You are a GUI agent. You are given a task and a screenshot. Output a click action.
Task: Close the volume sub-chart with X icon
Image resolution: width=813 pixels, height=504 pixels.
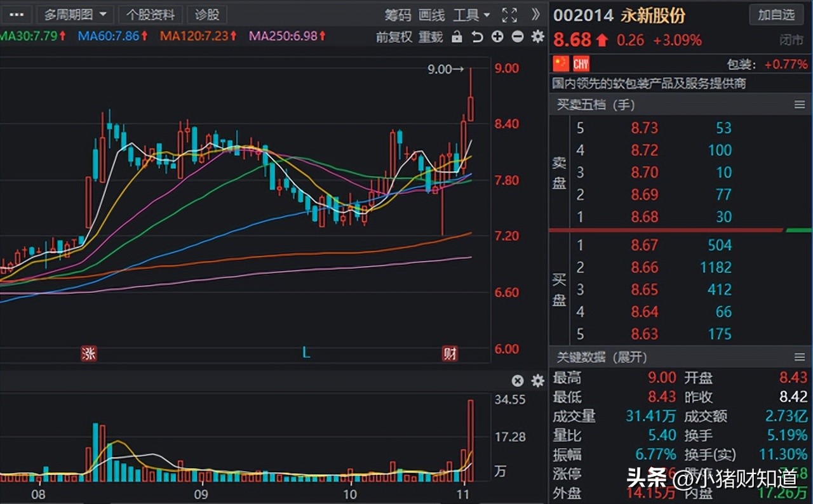518,381
